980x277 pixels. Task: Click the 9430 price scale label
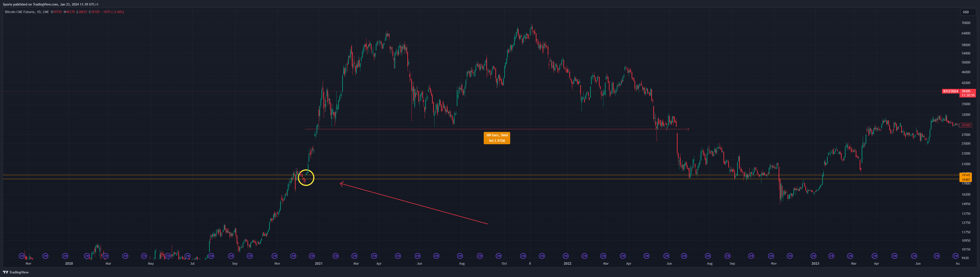[x=965, y=258]
